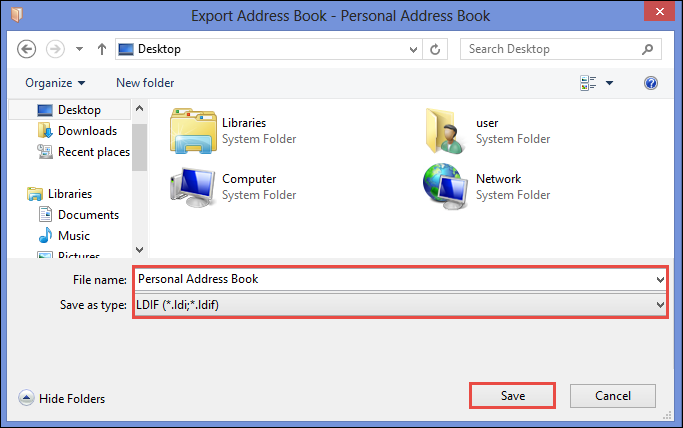The width and height of the screenshot is (683, 428).
Task: Go back using the back arrow
Action: pos(27,49)
